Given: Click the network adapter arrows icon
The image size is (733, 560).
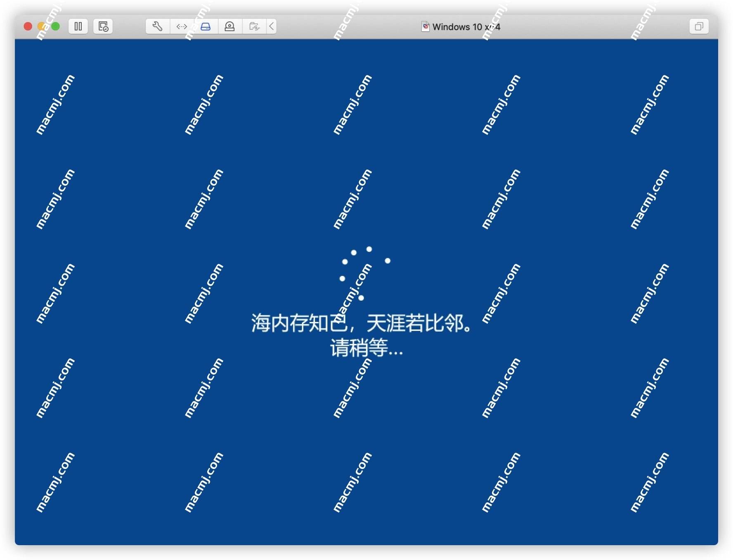Looking at the screenshot, I should [182, 26].
